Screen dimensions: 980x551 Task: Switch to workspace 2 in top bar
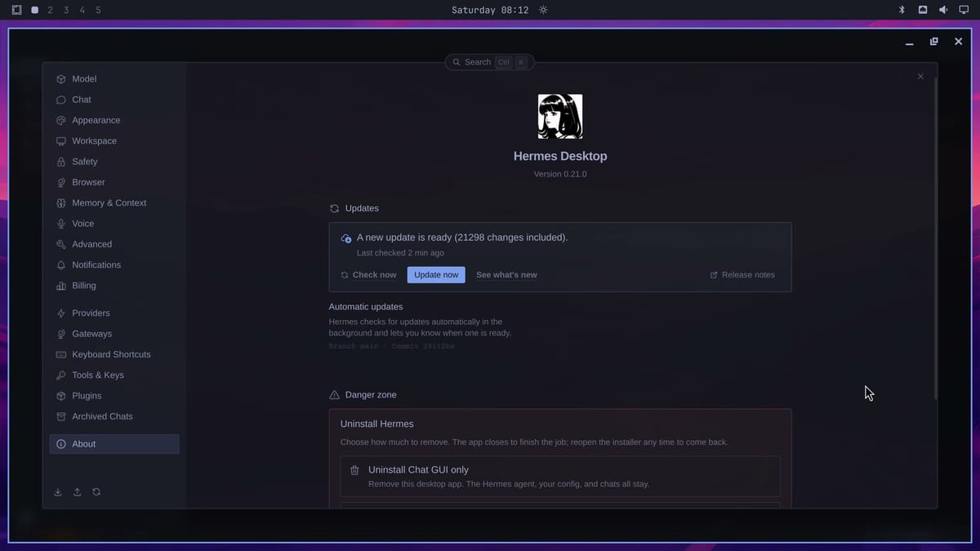click(x=51, y=10)
